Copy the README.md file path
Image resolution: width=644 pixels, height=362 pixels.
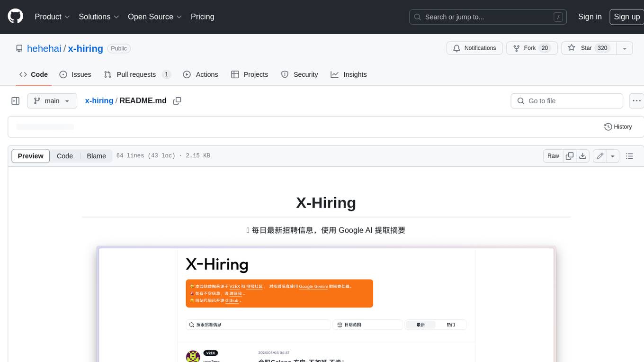[177, 101]
